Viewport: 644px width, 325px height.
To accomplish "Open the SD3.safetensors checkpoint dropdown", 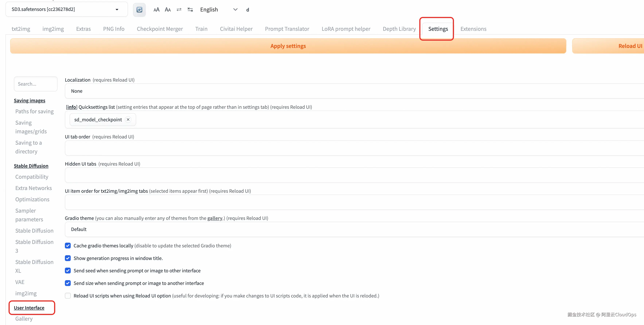I will tap(67, 9).
